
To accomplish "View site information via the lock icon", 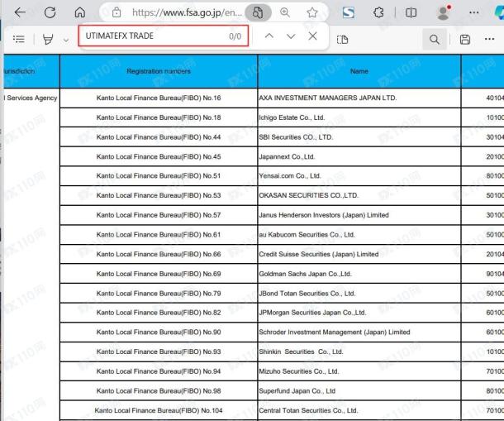I will click(116, 12).
